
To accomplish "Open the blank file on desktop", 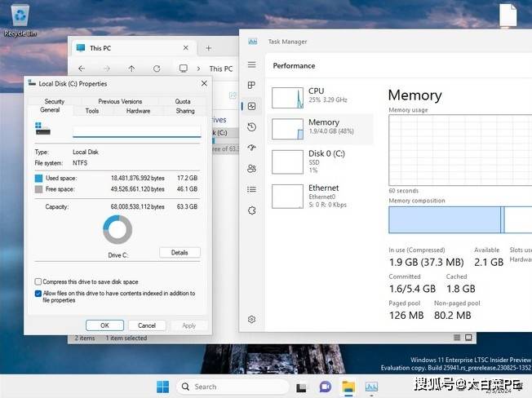I will (x=508, y=15).
